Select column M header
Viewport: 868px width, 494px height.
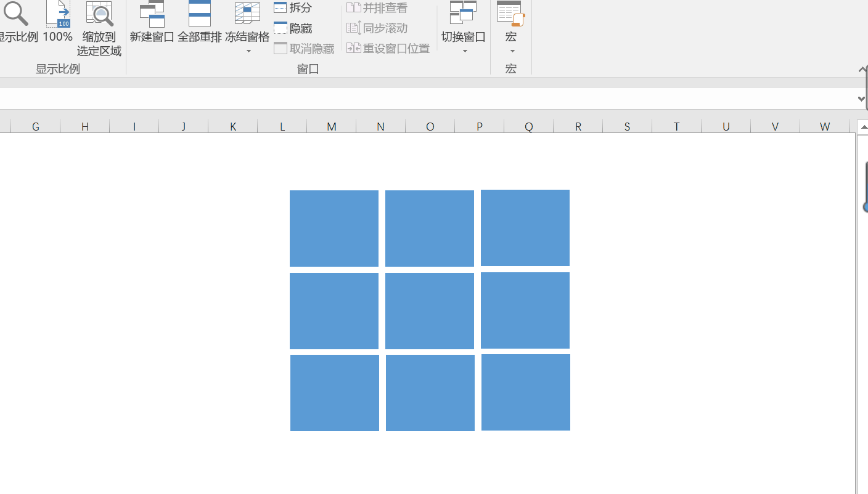[332, 126]
